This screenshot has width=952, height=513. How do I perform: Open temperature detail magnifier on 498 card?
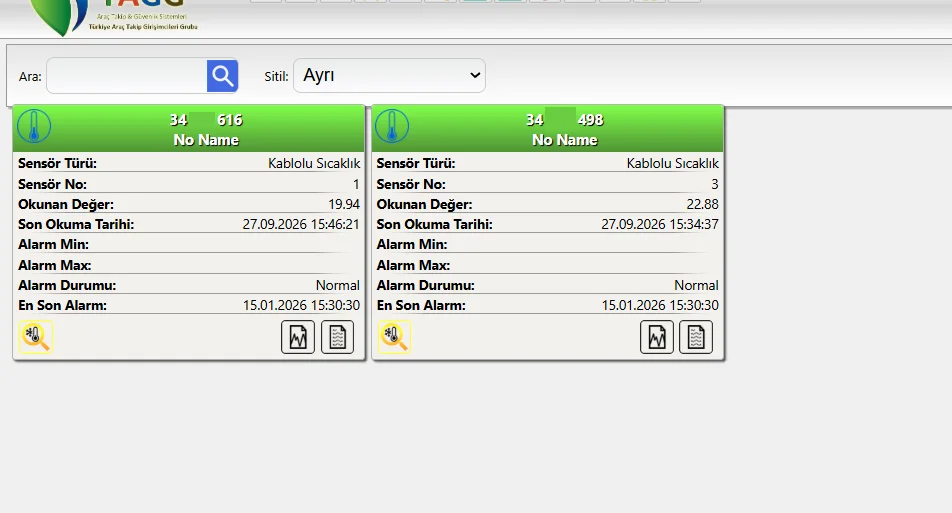pos(395,337)
